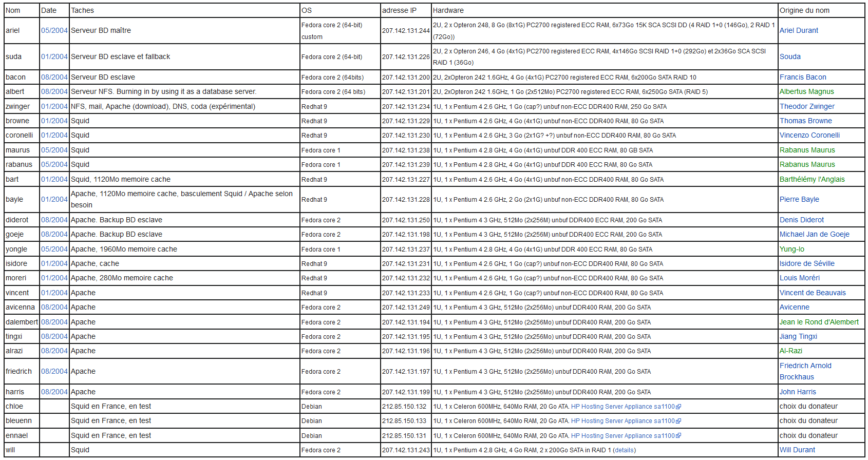Open the details link in will row
Image resolution: width=868 pixels, height=460 pixels.
[624, 450]
